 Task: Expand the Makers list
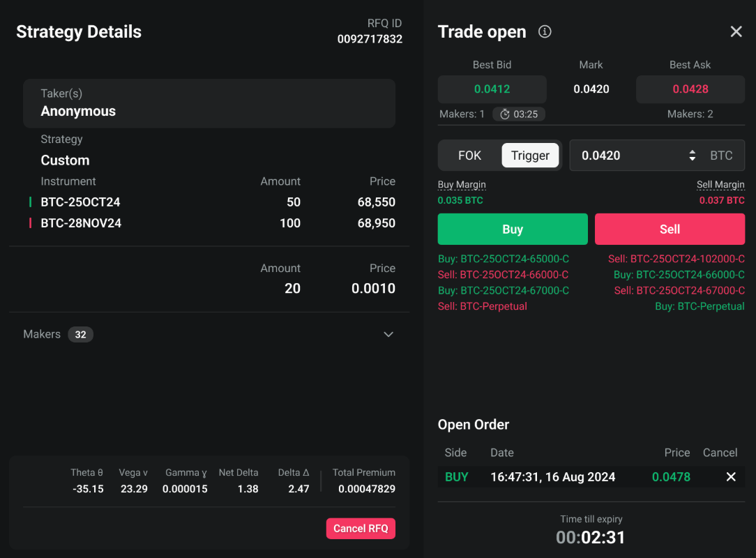point(388,334)
